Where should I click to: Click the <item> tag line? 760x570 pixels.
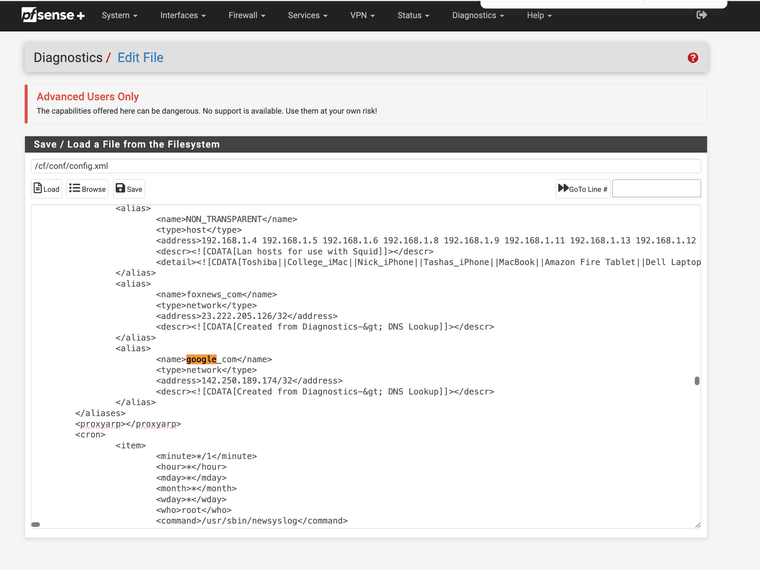pos(130,445)
